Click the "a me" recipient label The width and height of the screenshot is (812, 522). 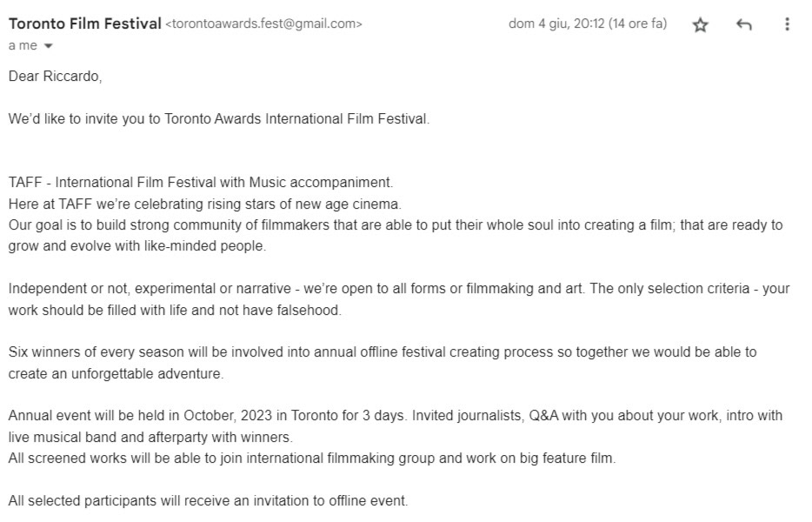[x=23, y=46]
